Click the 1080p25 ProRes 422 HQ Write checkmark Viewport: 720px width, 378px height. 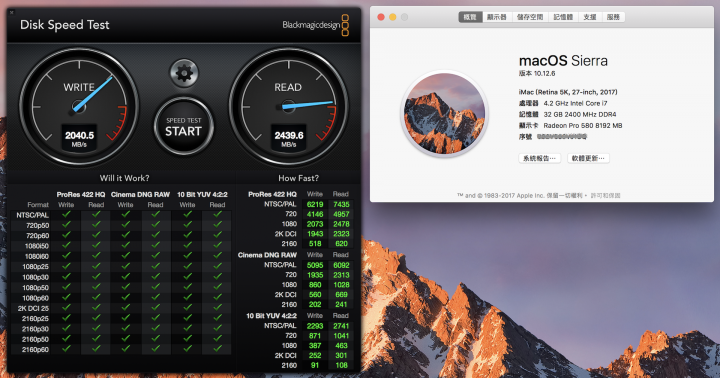(66, 266)
